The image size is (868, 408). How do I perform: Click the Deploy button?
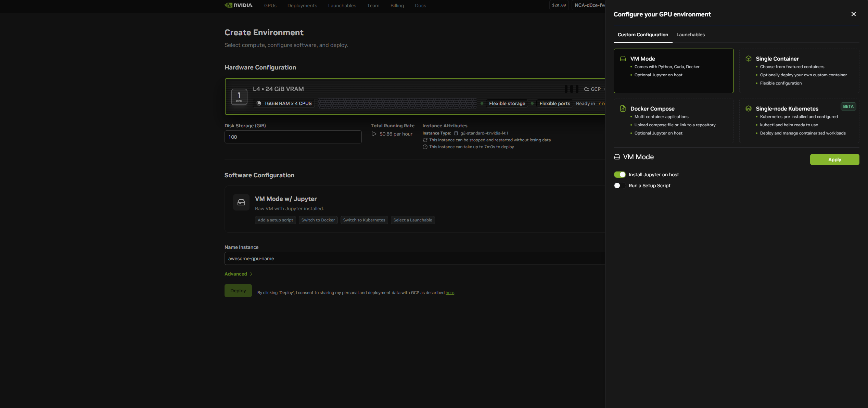tap(238, 291)
